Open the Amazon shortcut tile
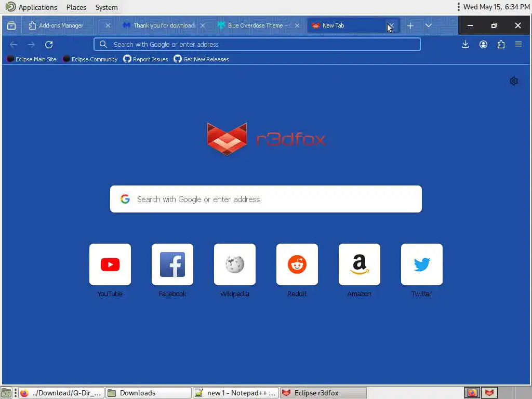This screenshot has width=532, height=399. [x=360, y=264]
